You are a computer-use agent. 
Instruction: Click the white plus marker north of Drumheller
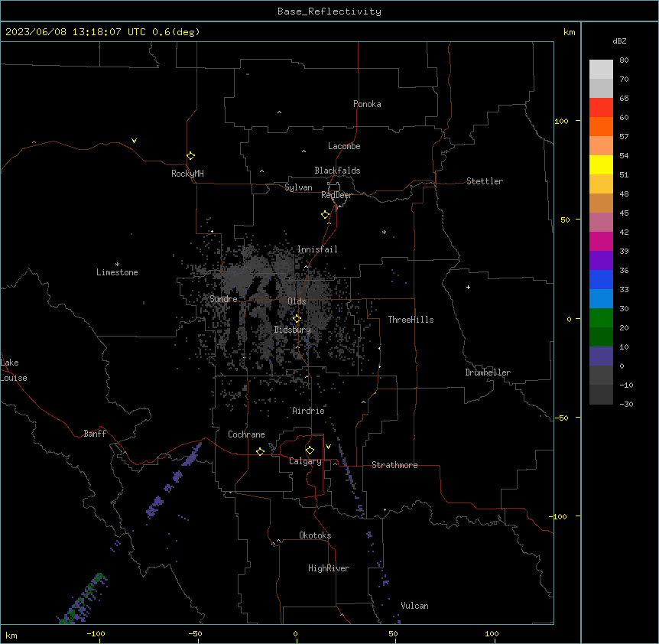coord(468,287)
